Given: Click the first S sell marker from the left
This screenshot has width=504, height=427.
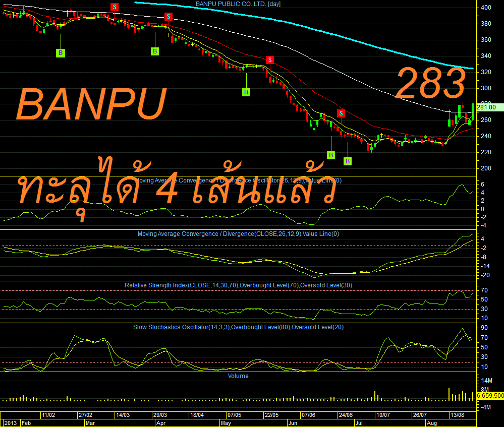Looking at the screenshot, I should point(115,7).
